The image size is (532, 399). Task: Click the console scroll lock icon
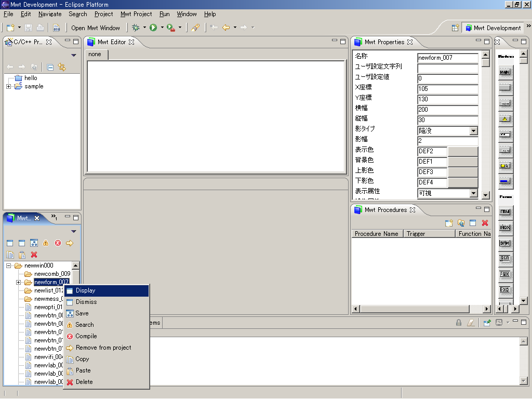click(x=459, y=323)
